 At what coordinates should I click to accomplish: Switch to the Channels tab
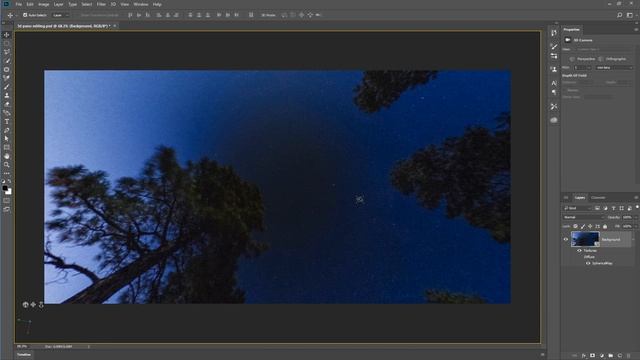pos(598,198)
